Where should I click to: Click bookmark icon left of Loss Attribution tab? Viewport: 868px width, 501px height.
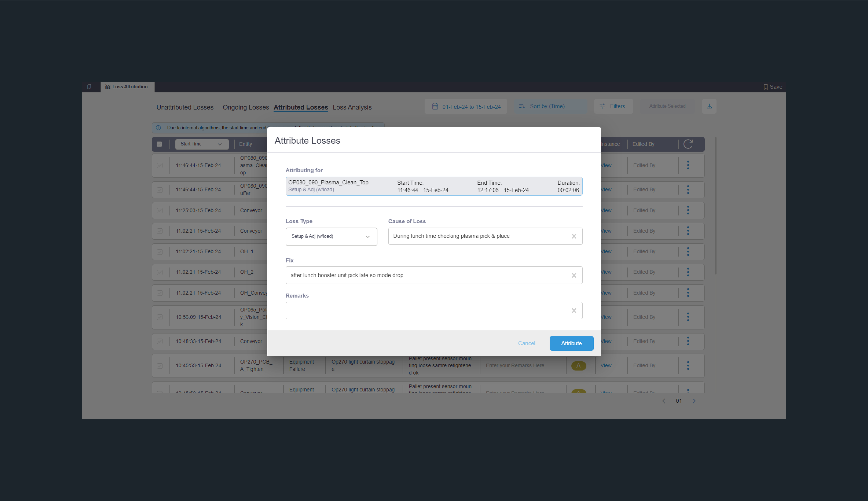tap(89, 87)
